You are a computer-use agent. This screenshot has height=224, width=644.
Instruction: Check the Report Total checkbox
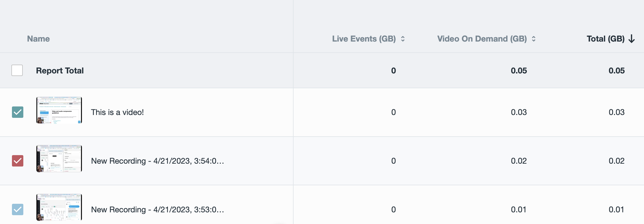pyautogui.click(x=17, y=70)
